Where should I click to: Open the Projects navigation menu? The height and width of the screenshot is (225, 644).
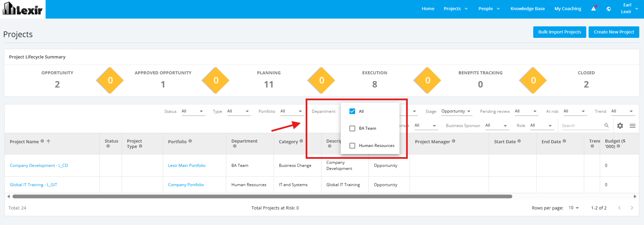(456, 9)
